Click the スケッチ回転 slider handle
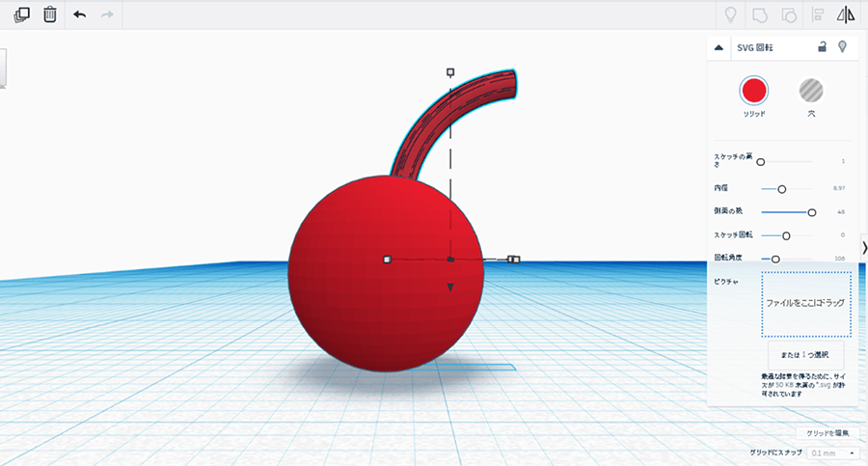The image size is (868, 466). pos(785,235)
